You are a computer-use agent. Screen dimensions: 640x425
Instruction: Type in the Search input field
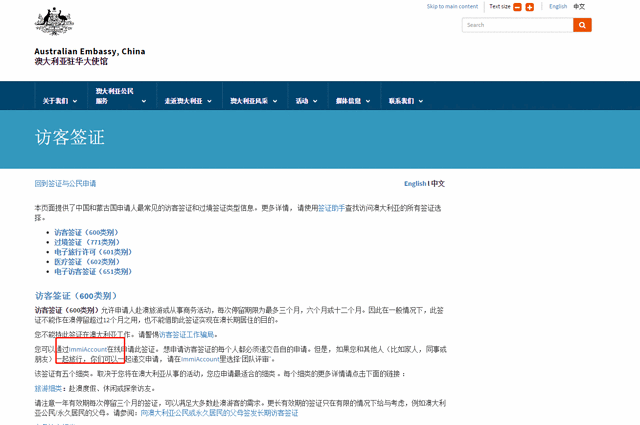[x=516, y=25]
